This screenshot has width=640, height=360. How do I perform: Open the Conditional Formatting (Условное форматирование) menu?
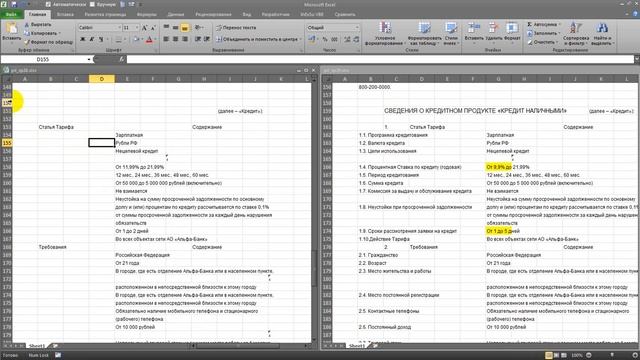coord(384,33)
